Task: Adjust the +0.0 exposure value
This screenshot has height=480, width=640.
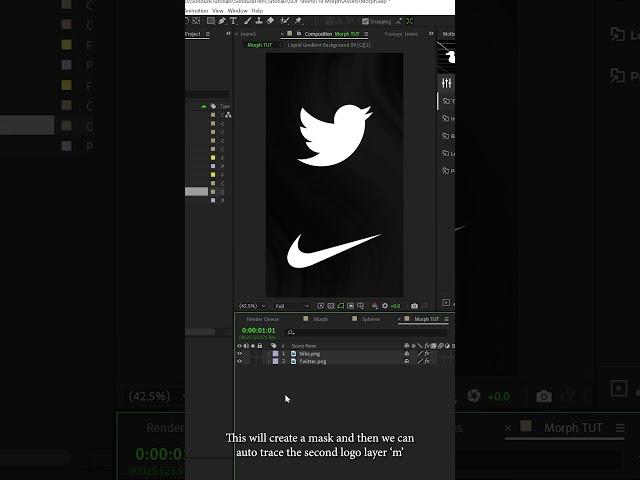Action: point(396,306)
